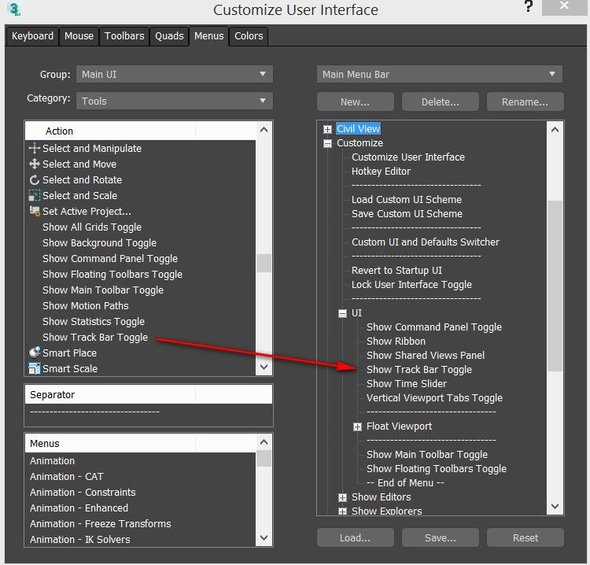This screenshot has width=590, height=565.
Task: Select Show Track Bar Toggle in Action list
Action: pos(95,337)
